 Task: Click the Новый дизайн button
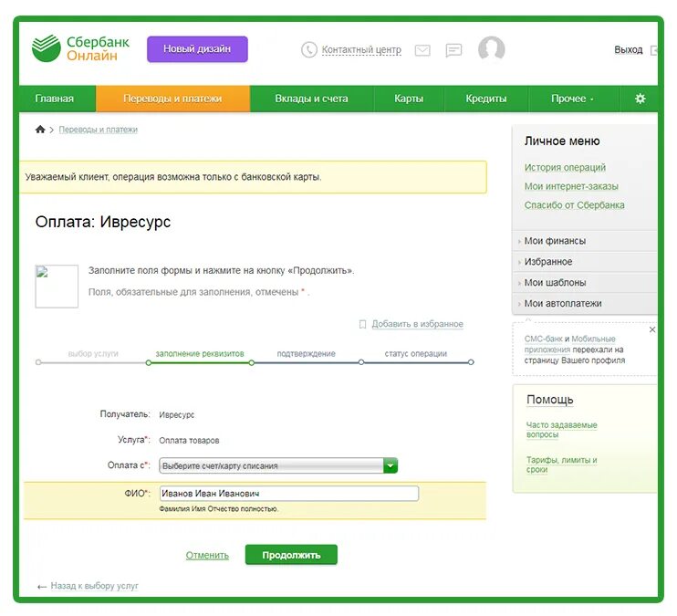tap(197, 48)
